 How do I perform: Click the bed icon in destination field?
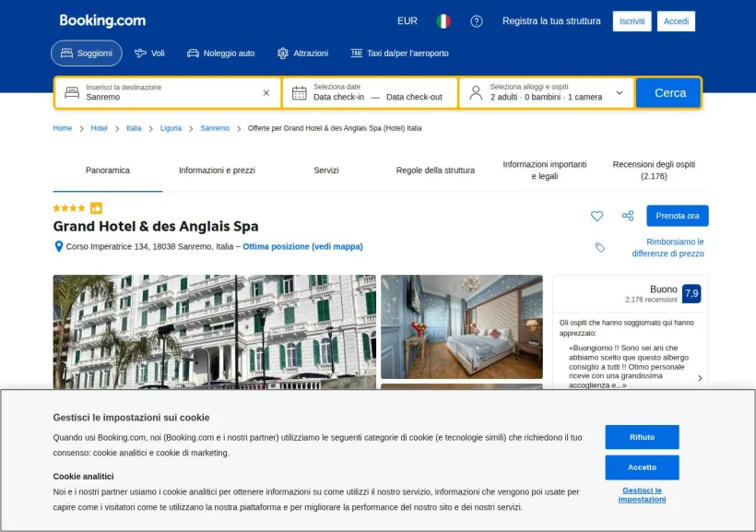coord(72,92)
